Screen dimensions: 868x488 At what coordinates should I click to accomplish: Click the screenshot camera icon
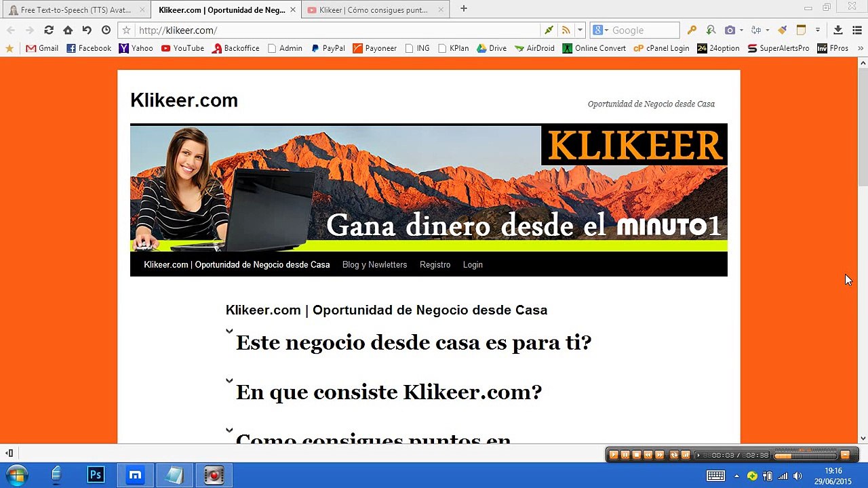730,30
